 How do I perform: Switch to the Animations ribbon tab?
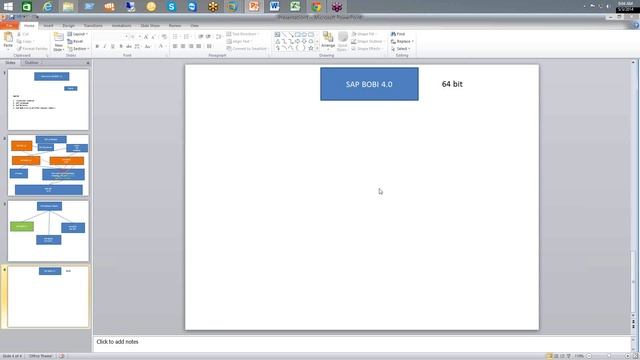click(x=122, y=25)
